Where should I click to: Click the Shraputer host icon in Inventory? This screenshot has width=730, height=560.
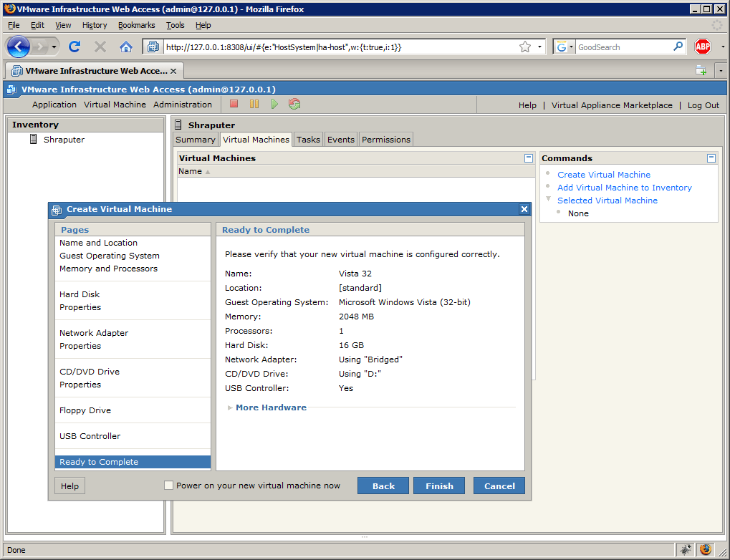(33, 139)
